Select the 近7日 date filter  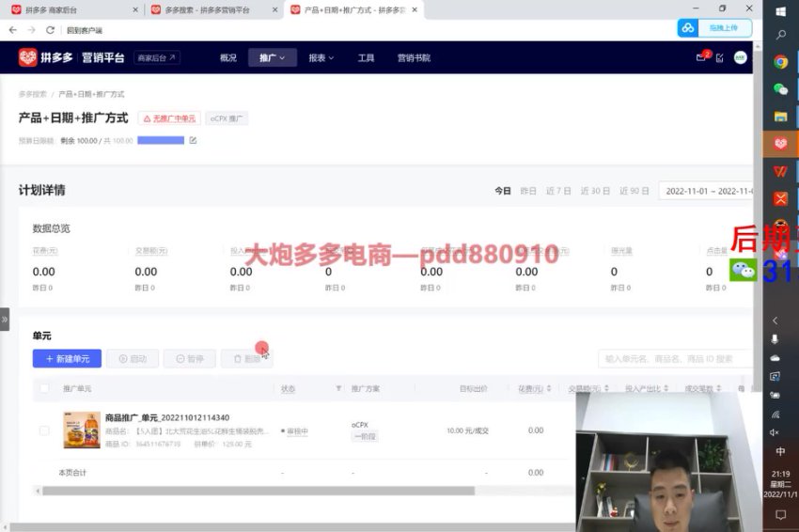coord(558,191)
